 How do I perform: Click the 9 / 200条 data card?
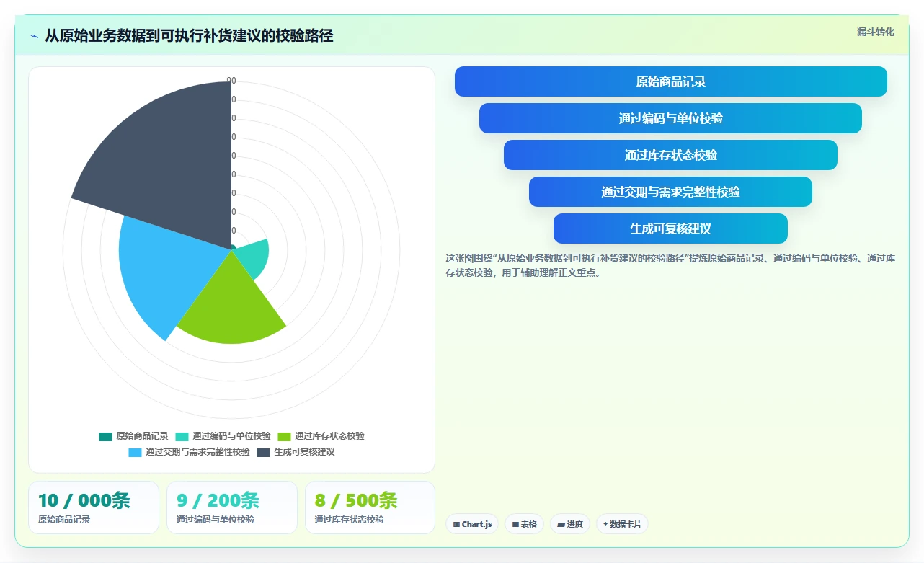(x=232, y=507)
